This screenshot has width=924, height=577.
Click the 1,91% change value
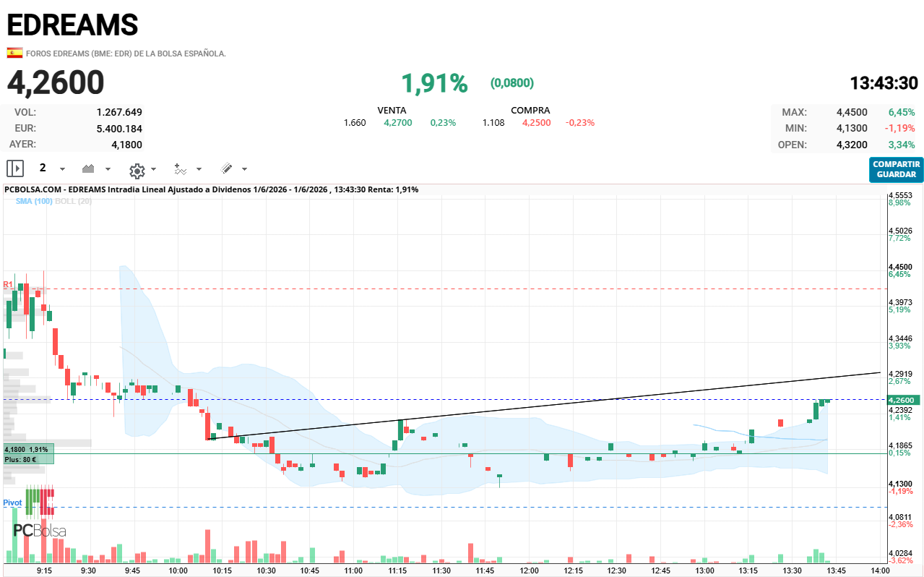pyautogui.click(x=435, y=83)
